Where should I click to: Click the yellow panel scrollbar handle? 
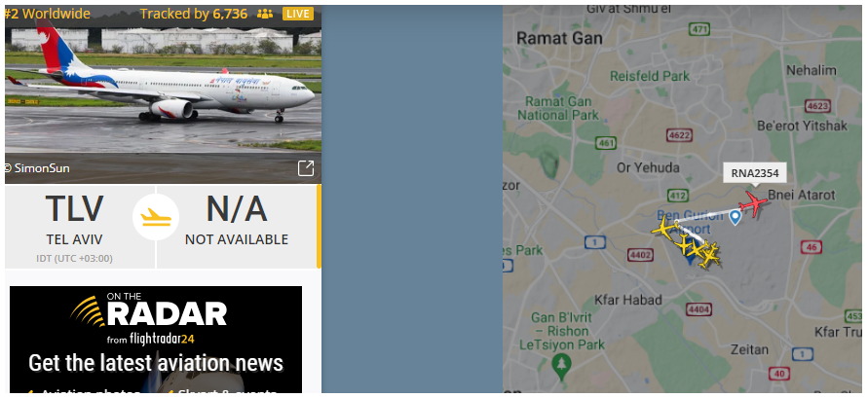point(319,227)
